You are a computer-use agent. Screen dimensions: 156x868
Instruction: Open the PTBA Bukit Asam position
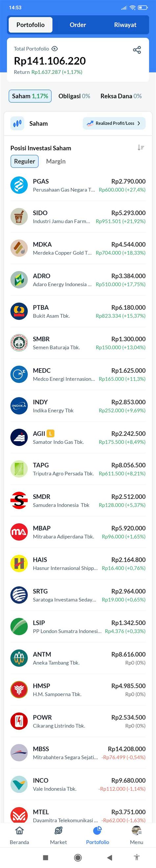pyautogui.click(x=78, y=311)
